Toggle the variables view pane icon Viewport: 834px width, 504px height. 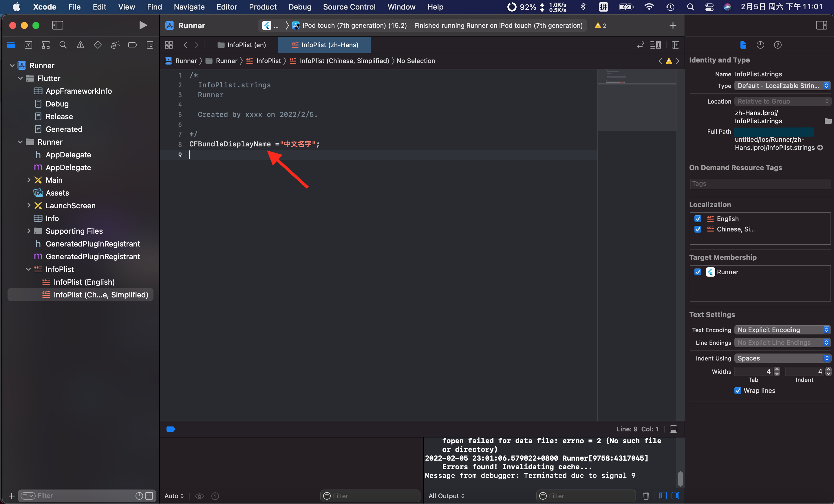tap(663, 496)
